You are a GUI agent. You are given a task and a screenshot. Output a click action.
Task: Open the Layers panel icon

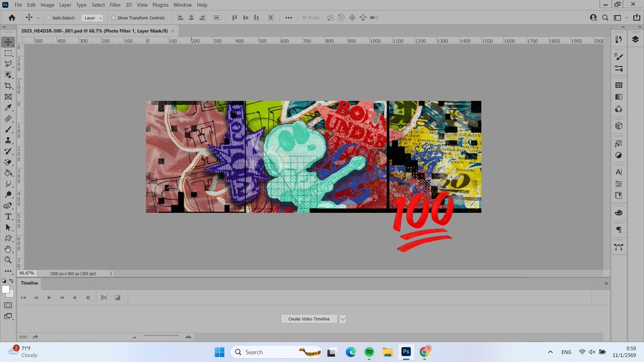click(635, 39)
